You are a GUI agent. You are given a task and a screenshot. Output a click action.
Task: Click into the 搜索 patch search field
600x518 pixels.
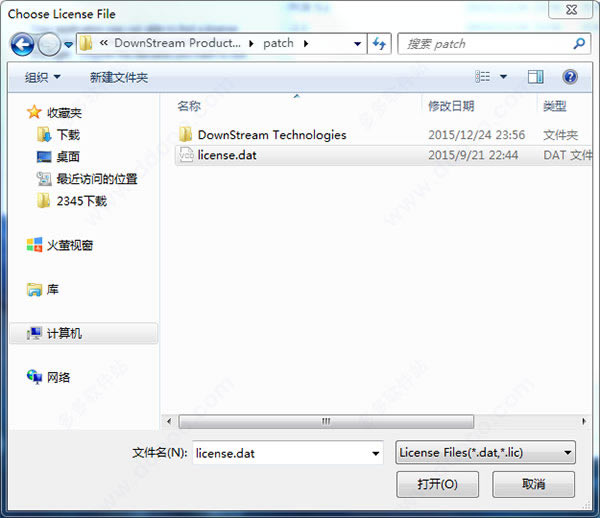[x=486, y=44]
